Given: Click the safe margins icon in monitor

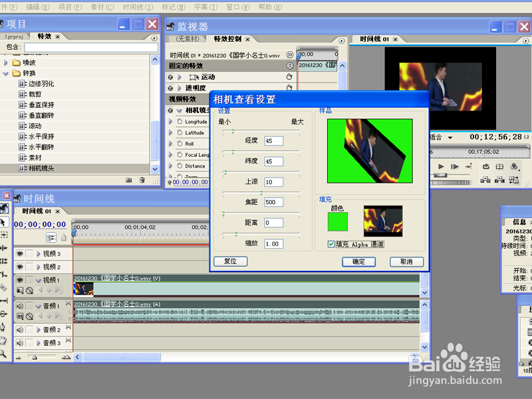Looking at the screenshot, I should coord(499,167).
